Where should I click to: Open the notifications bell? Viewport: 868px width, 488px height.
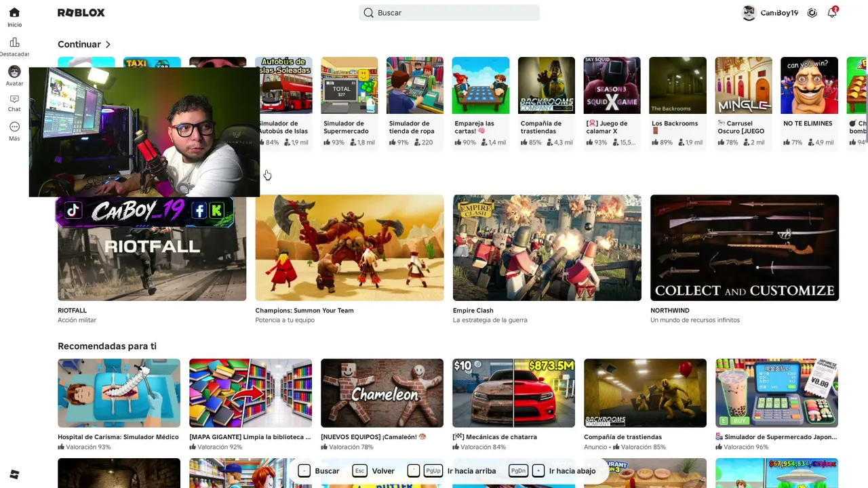click(832, 13)
